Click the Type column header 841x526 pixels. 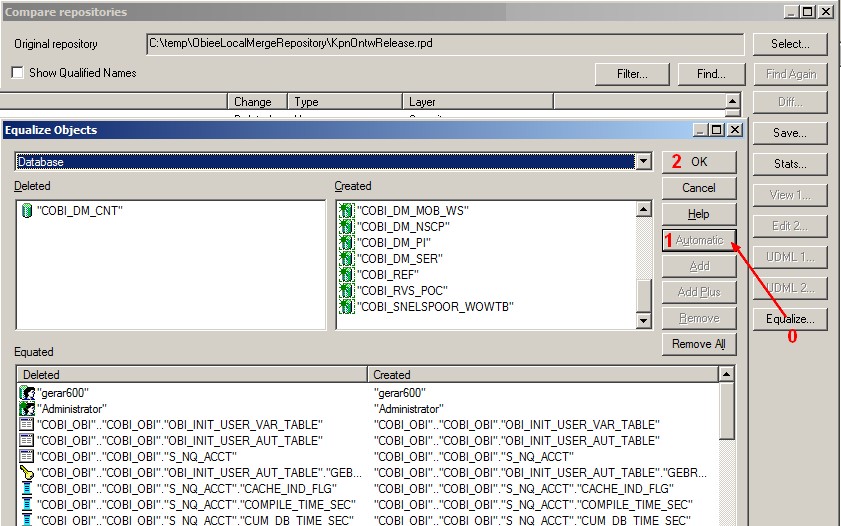click(345, 102)
